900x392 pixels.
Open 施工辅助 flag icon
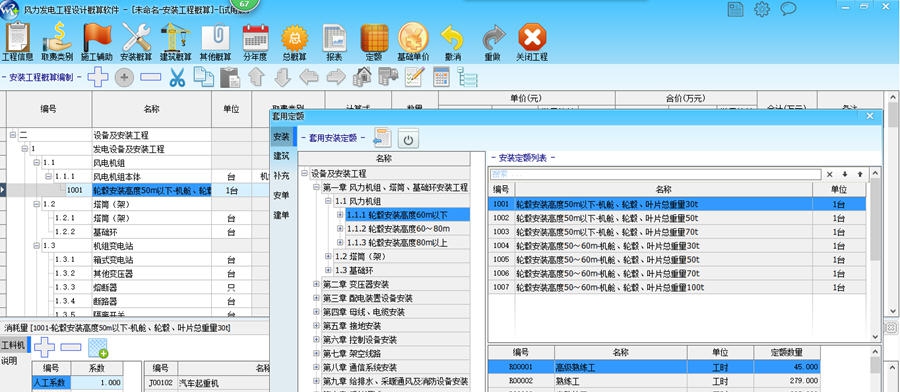(96, 41)
